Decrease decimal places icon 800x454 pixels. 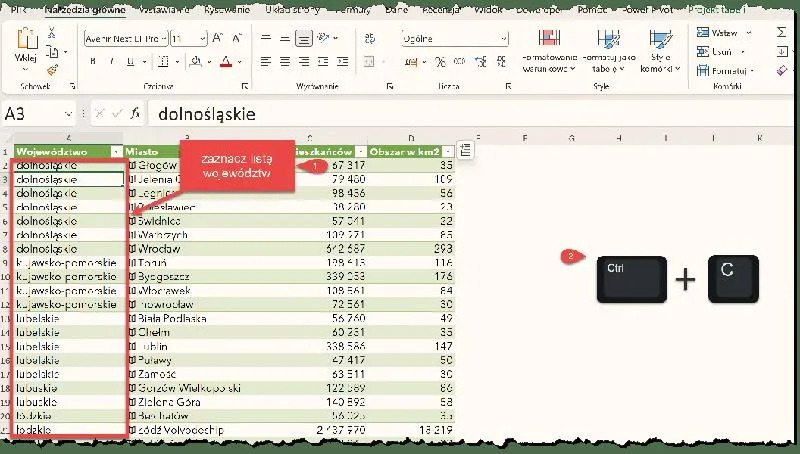coord(501,62)
